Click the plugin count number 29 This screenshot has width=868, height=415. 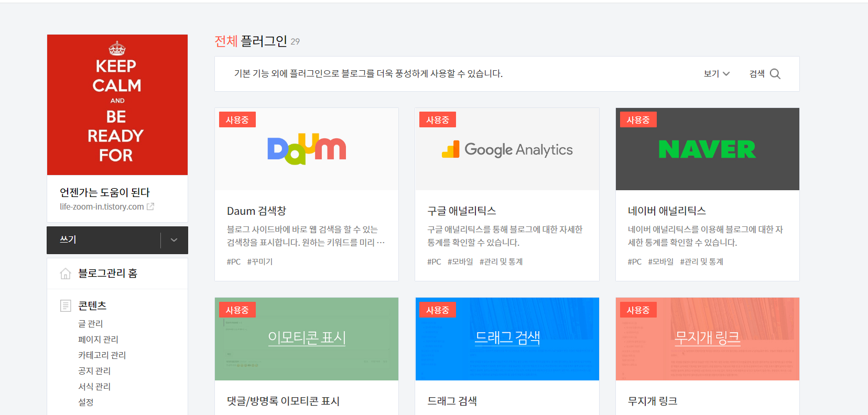coord(295,41)
